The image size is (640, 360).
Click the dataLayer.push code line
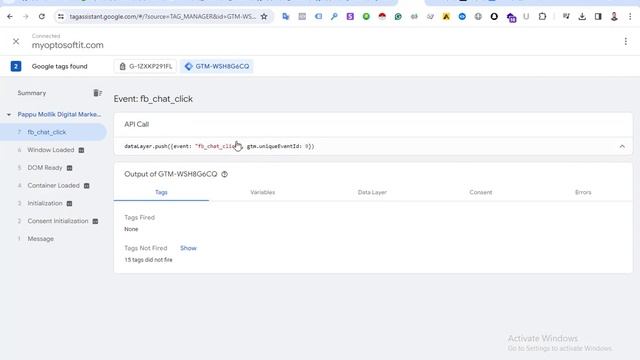point(219,146)
